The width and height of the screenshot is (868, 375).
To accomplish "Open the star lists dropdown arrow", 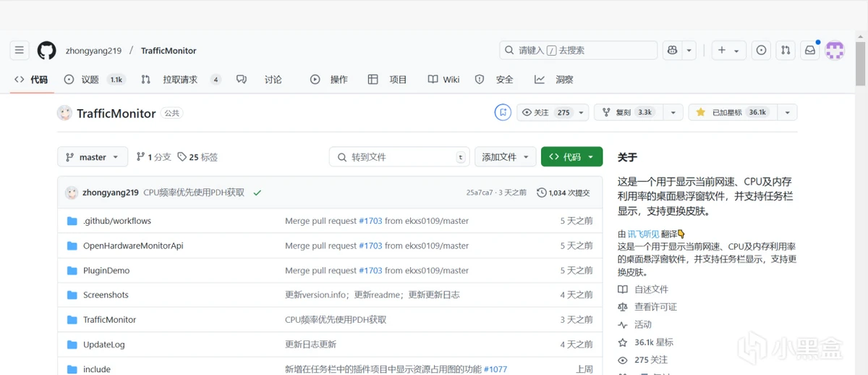I will (787, 113).
